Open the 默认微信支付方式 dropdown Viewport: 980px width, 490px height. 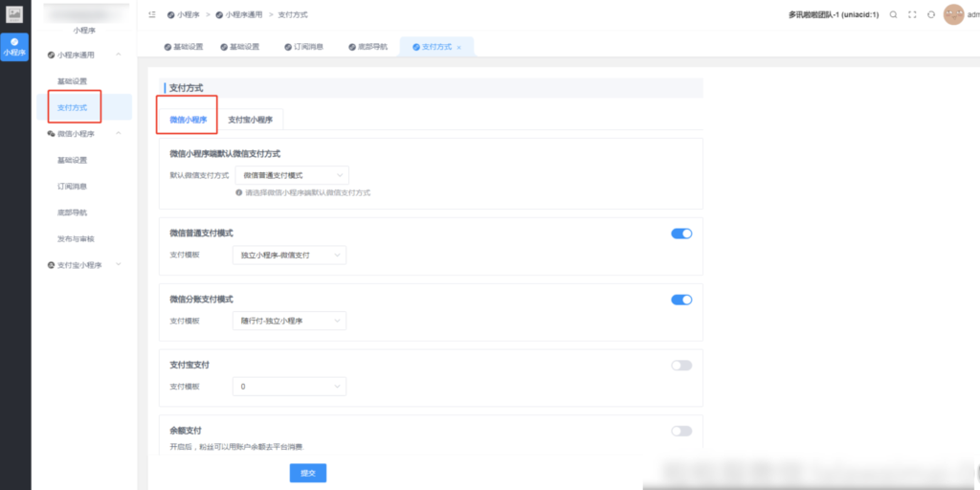[x=292, y=176]
